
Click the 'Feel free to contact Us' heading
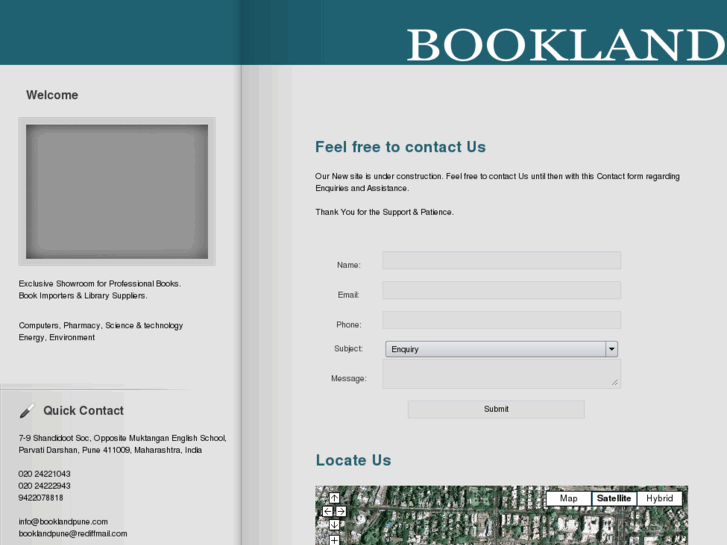[400, 147]
